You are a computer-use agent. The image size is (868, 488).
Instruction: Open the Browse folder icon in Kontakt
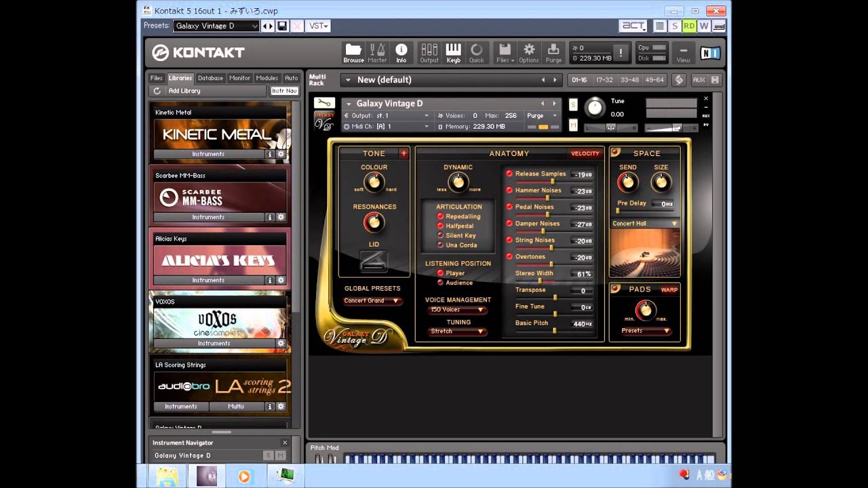tap(353, 53)
